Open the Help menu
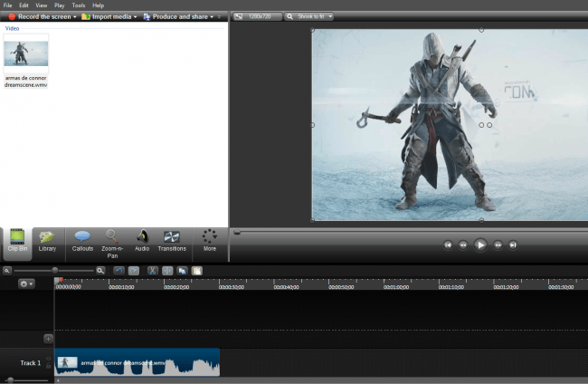The height and width of the screenshot is (384, 588). [x=98, y=5]
